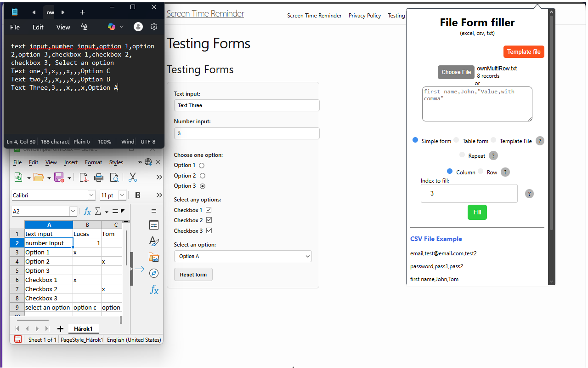Open Notepad File menu
This screenshot has width=588, height=368.
pos(15,27)
